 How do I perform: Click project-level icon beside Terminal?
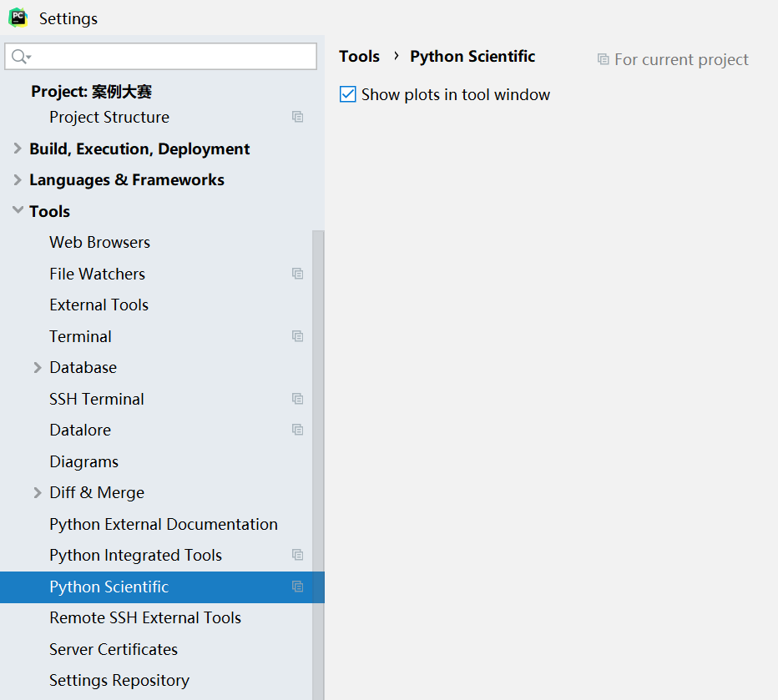(297, 336)
